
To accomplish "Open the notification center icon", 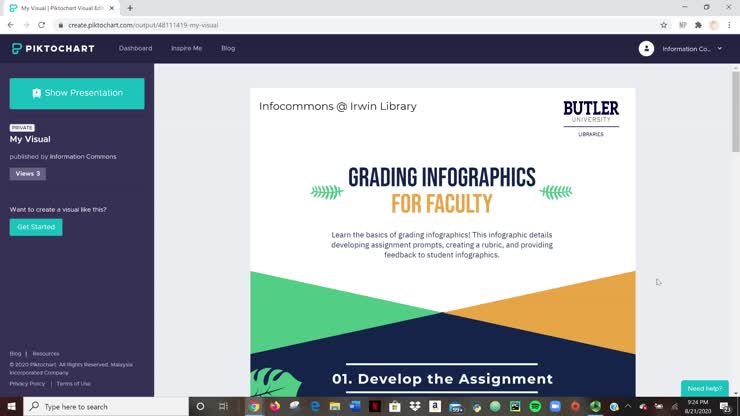I will point(726,407).
